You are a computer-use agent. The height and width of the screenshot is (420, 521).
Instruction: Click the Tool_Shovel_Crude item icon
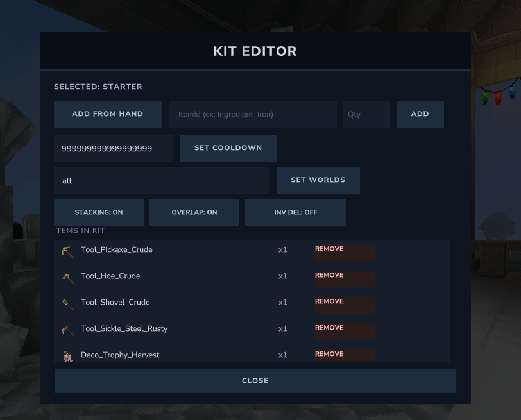click(67, 304)
